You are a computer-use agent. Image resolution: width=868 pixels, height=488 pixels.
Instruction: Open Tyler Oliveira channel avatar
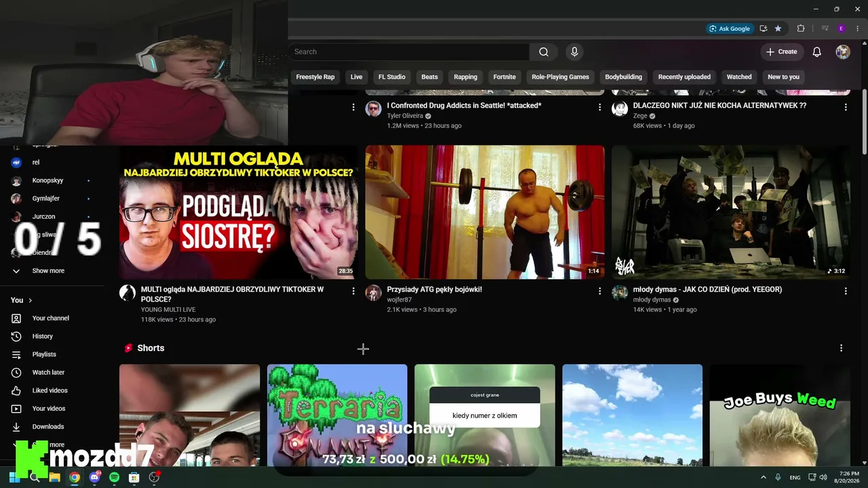(374, 109)
